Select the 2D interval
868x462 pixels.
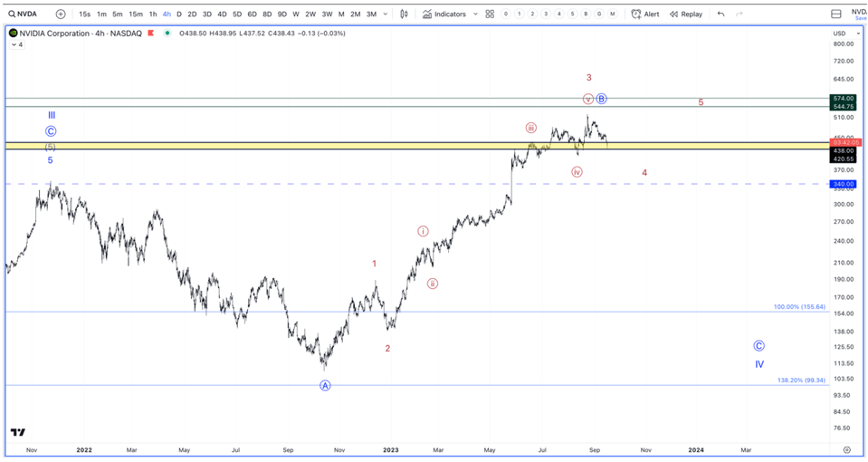(192, 14)
